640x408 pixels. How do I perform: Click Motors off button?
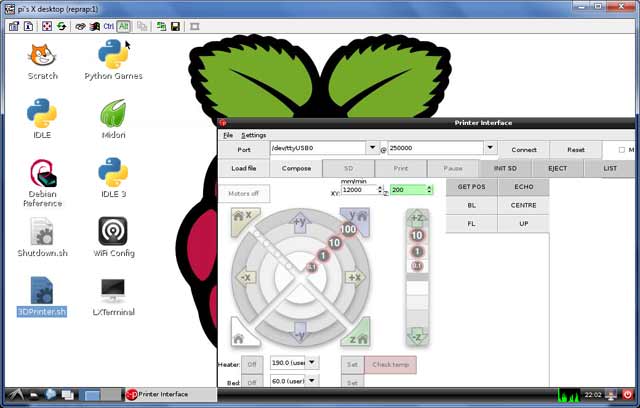(x=244, y=193)
